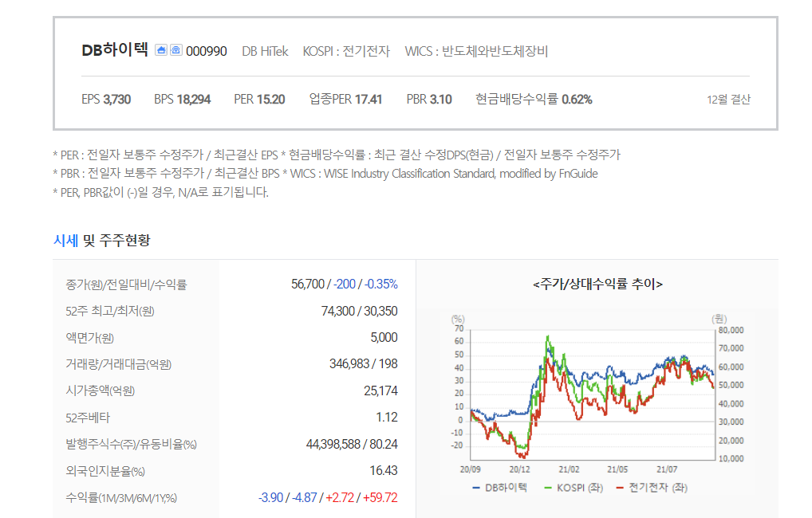Click the DB하이텍 blue legend entry
Screen dimensions: 812x518
500,488
